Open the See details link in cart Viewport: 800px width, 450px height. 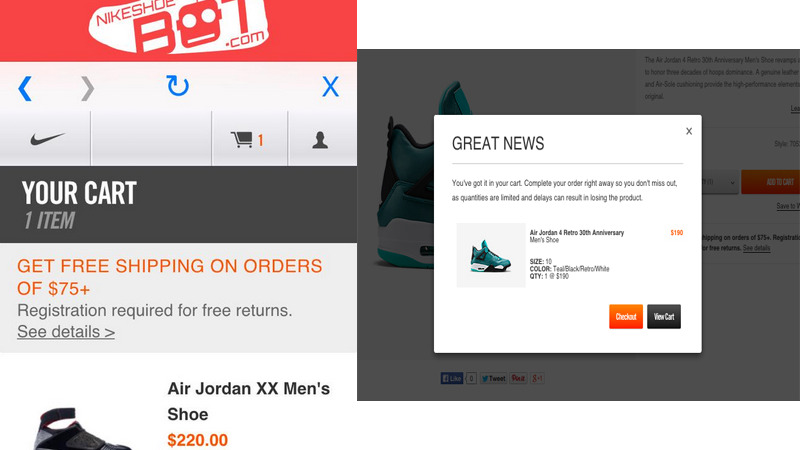66,332
